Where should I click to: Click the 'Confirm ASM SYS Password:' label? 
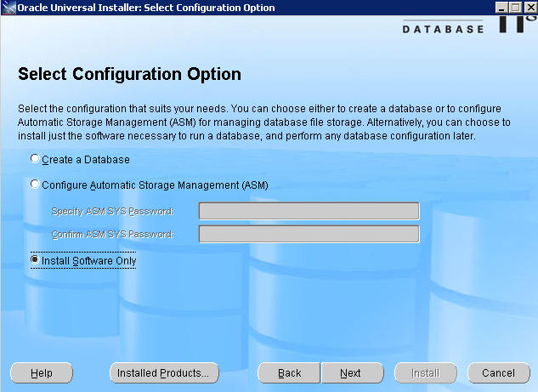tap(112, 234)
